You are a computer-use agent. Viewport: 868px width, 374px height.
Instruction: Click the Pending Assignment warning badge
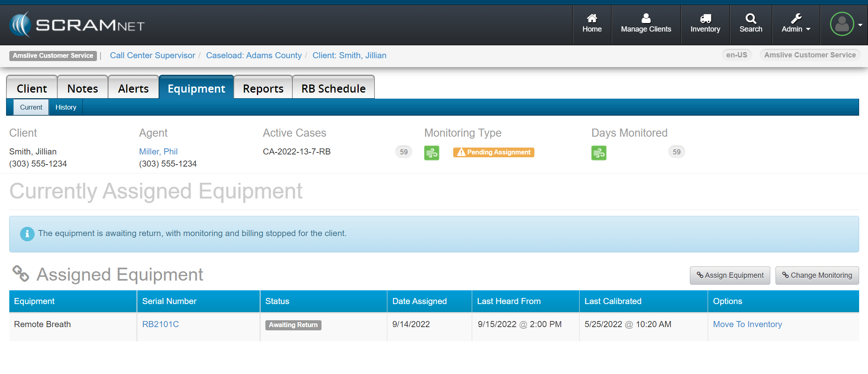[494, 152]
